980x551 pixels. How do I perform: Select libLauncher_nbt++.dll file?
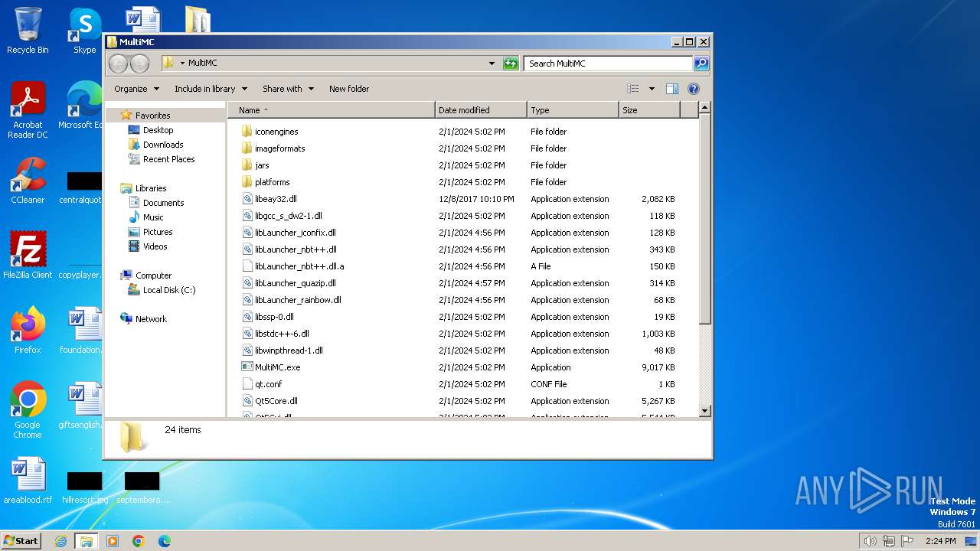(296, 249)
